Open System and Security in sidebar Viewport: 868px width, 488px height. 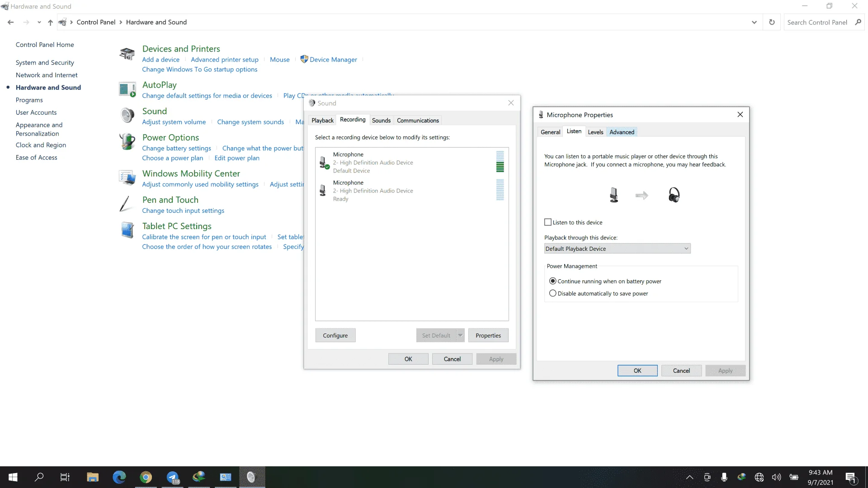coord(45,62)
